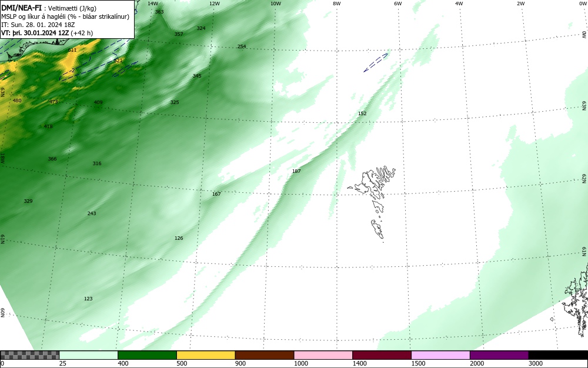Select the 'VT: þri. 30.01.2024 12Z' line

[47, 33]
